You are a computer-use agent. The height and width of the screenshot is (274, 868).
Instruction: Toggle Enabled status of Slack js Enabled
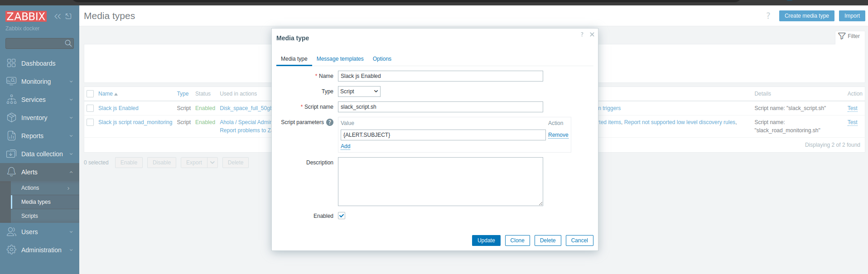(205, 108)
